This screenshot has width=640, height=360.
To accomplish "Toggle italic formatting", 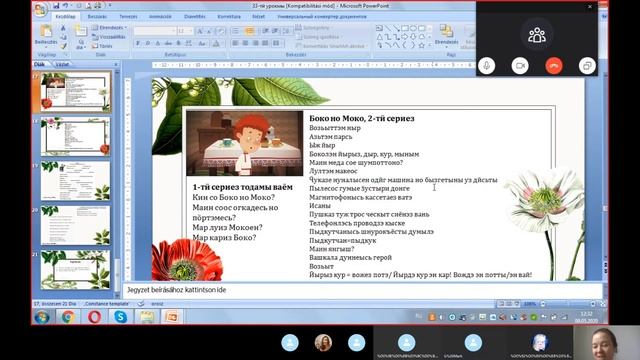I will click(148, 43).
